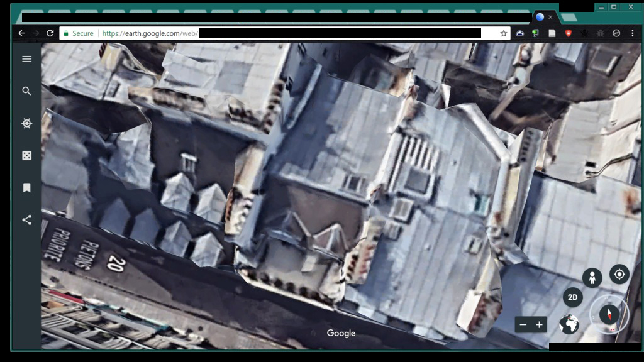
Task: Click the globe mini-map to zoom out
Action: [x=569, y=324]
